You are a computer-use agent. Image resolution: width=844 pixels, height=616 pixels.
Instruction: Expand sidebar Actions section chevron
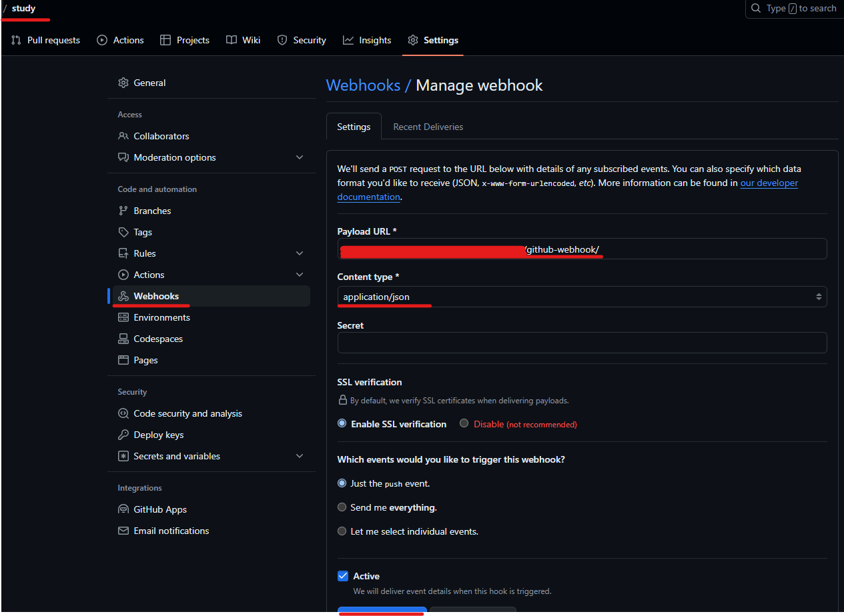pyautogui.click(x=300, y=275)
